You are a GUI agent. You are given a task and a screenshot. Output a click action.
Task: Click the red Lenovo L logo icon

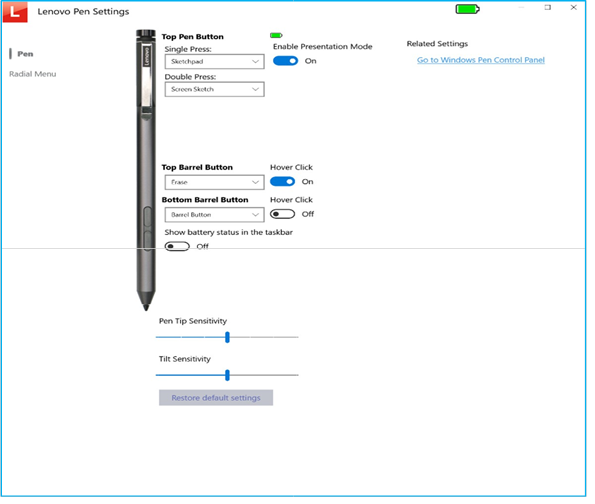[15, 12]
